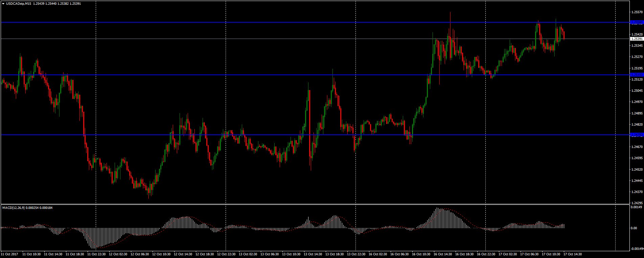Click the 1.24520 price scale label

637,169
